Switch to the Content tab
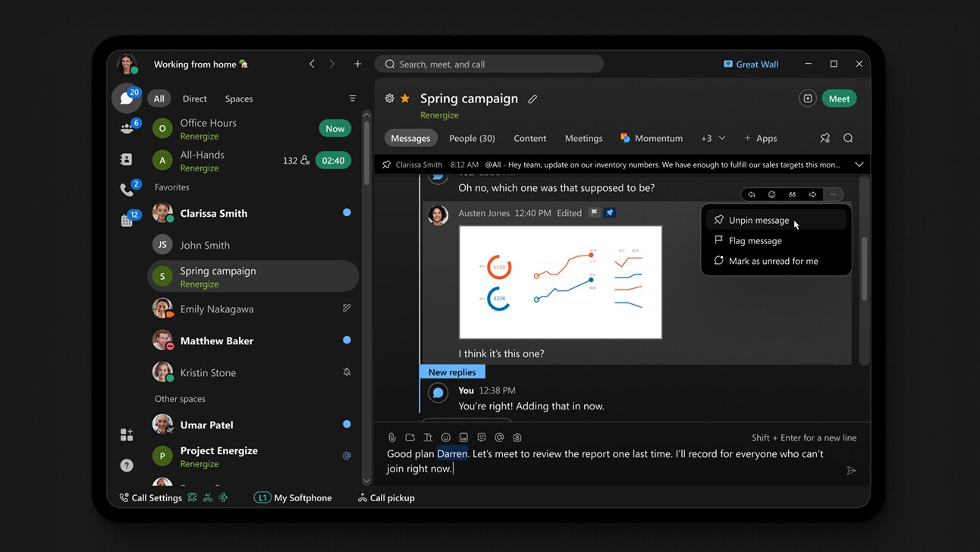This screenshot has height=552, width=980. 530,138
